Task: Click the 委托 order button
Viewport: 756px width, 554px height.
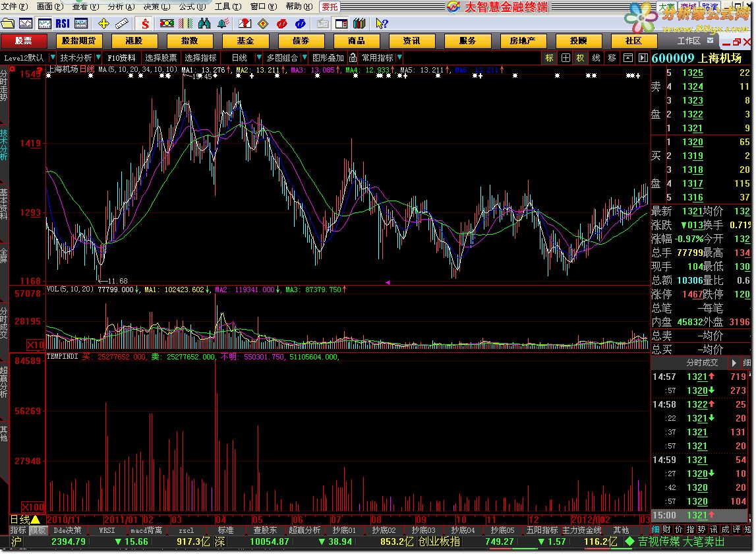Action: point(330,7)
